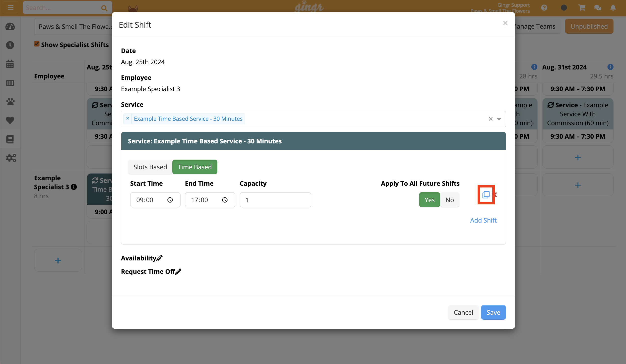Open the paw print sidebar icon
626x364 pixels.
(x=10, y=102)
